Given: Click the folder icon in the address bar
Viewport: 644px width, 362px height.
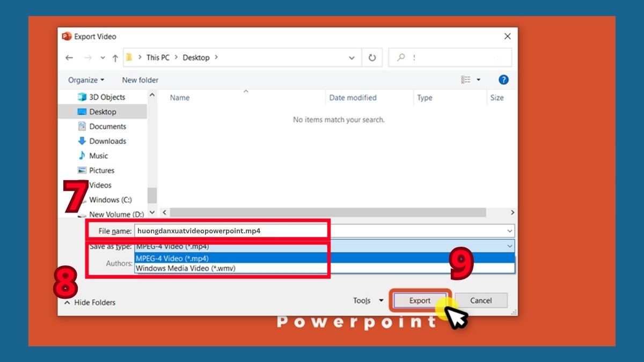Looking at the screenshot, I should pyautogui.click(x=129, y=57).
